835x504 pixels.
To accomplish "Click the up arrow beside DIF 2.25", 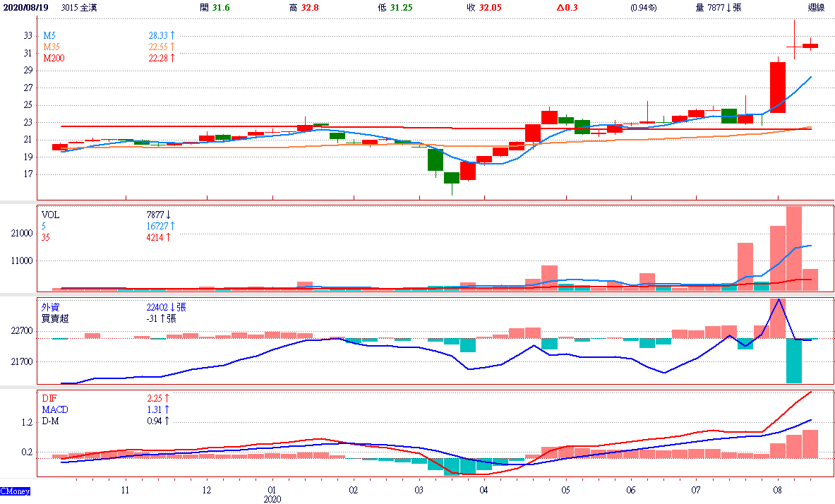I will (x=168, y=398).
